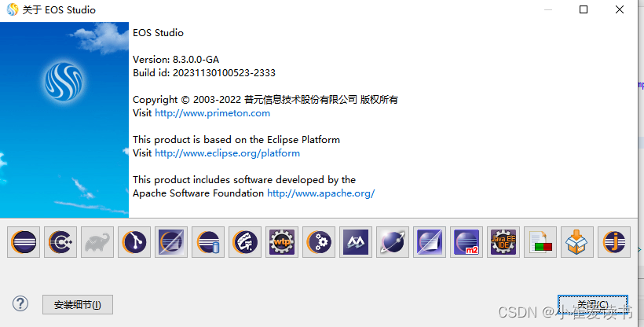
Task: Click the help question mark icon
Action: (20, 304)
